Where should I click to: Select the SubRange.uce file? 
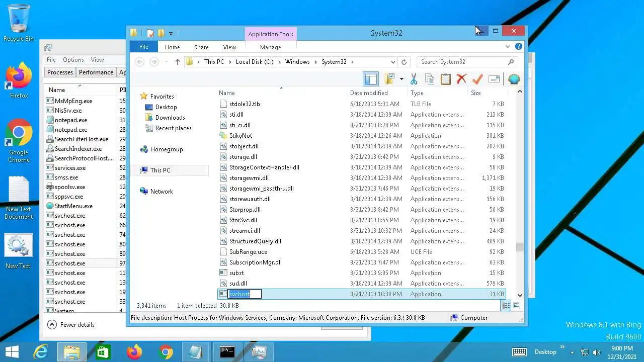click(x=248, y=252)
